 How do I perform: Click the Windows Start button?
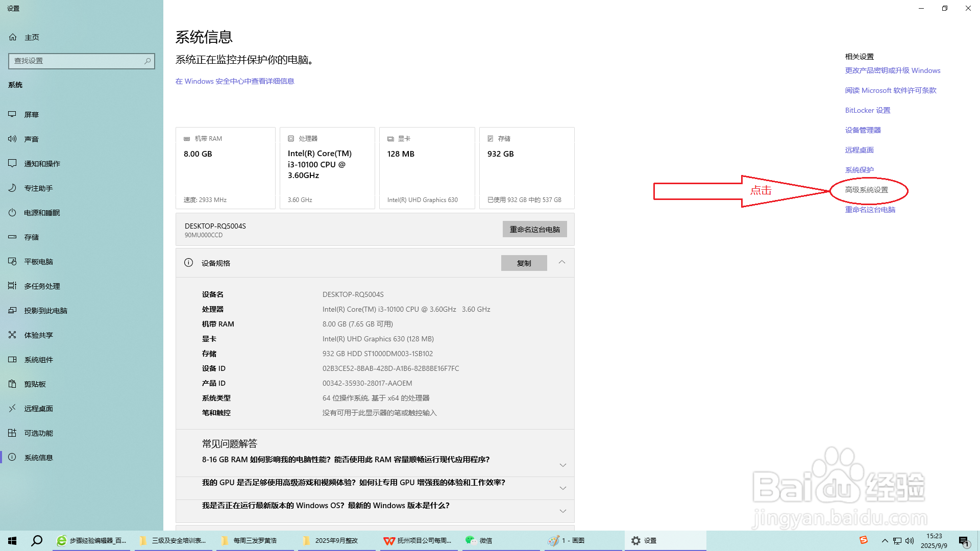click(x=12, y=540)
